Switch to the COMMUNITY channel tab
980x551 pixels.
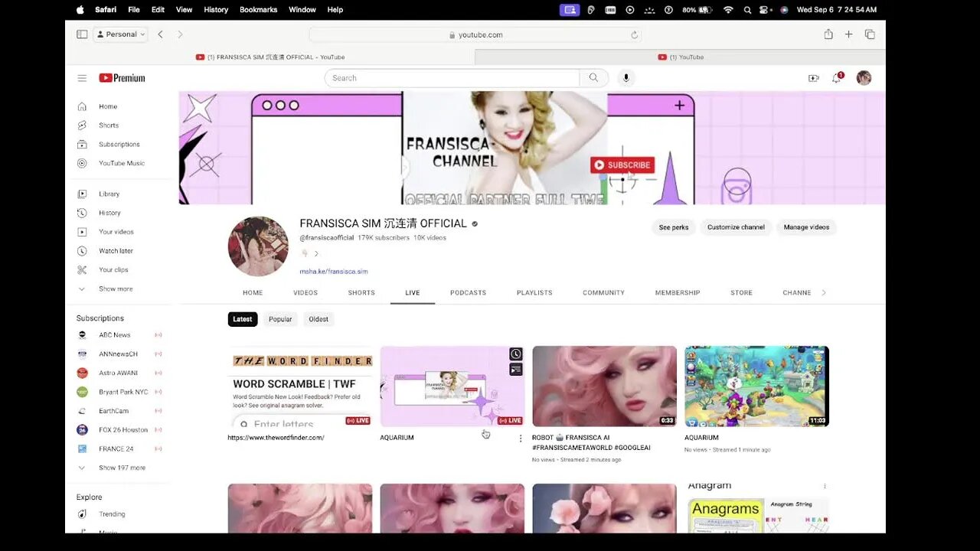click(603, 293)
